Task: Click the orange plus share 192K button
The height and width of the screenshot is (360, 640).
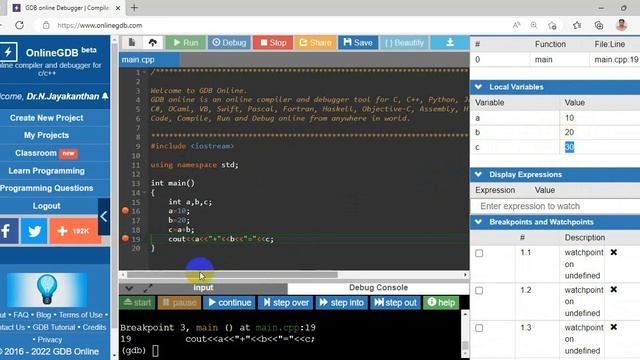Action: pos(75,231)
